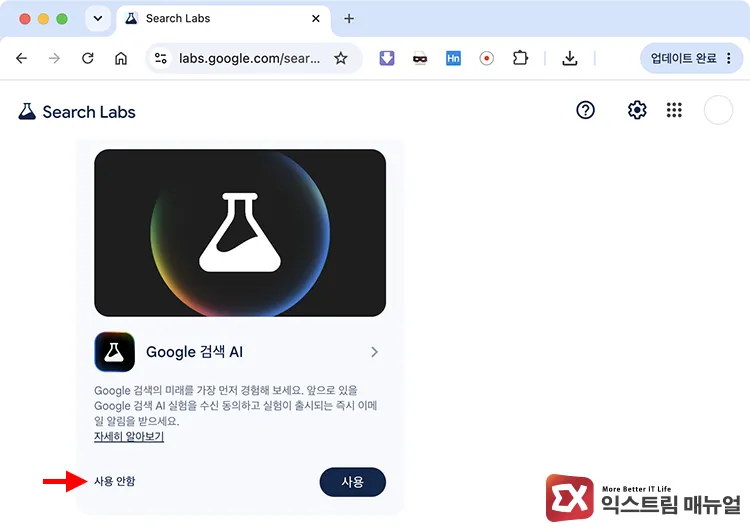Click the 업데이트 완료 update button
This screenshot has width=750, height=532.
[691, 58]
